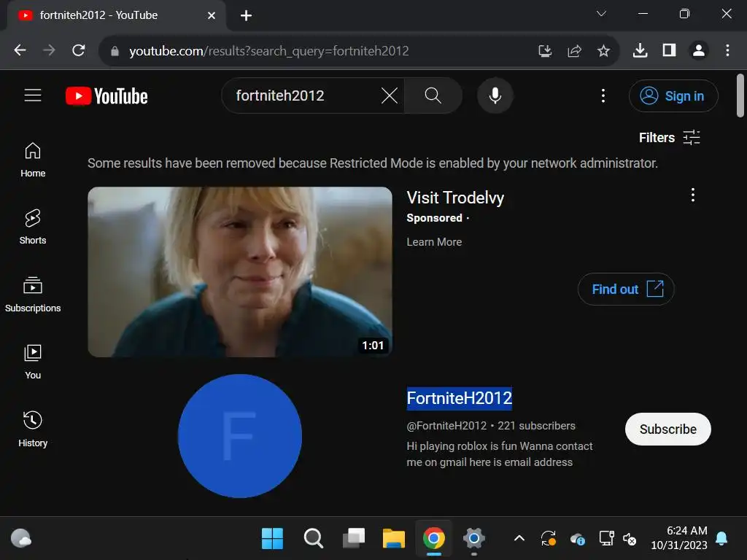
Task: Open the taskbar clock and date
Action: [679, 538]
